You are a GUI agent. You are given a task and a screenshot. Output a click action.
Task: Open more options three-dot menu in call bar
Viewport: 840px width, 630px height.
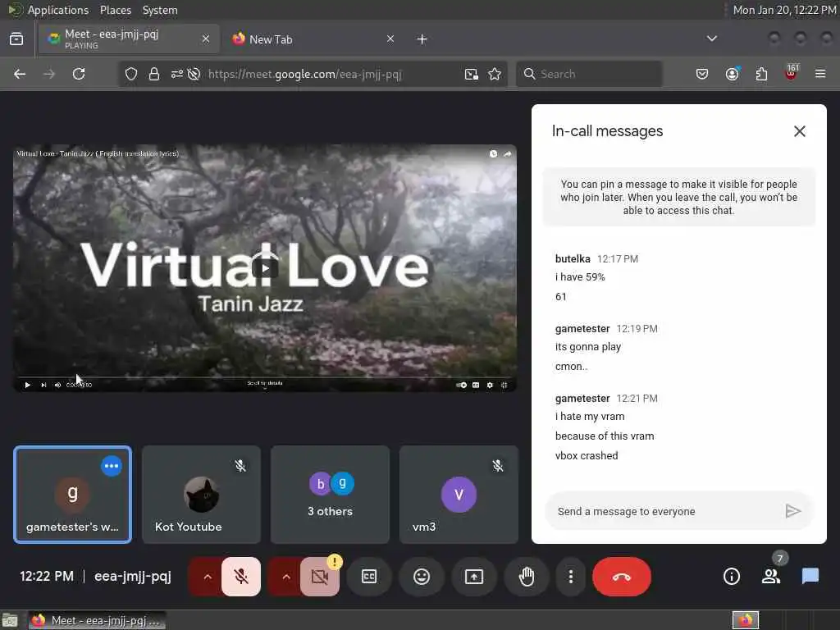(x=571, y=577)
